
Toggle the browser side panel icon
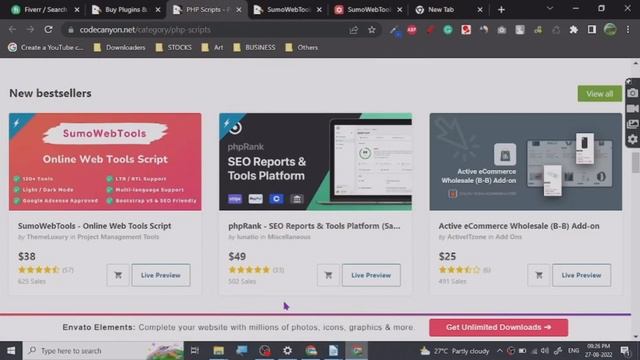[591, 29]
